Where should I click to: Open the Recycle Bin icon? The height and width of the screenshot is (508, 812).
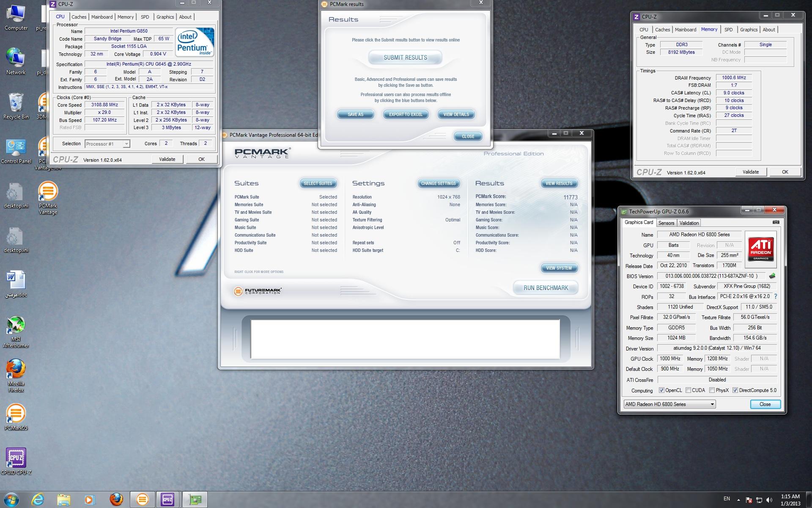pyautogui.click(x=16, y=106)
